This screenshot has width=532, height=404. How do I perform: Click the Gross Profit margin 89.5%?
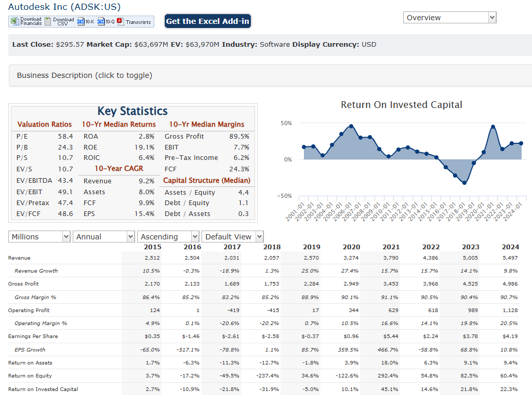(x=239, y=137)
